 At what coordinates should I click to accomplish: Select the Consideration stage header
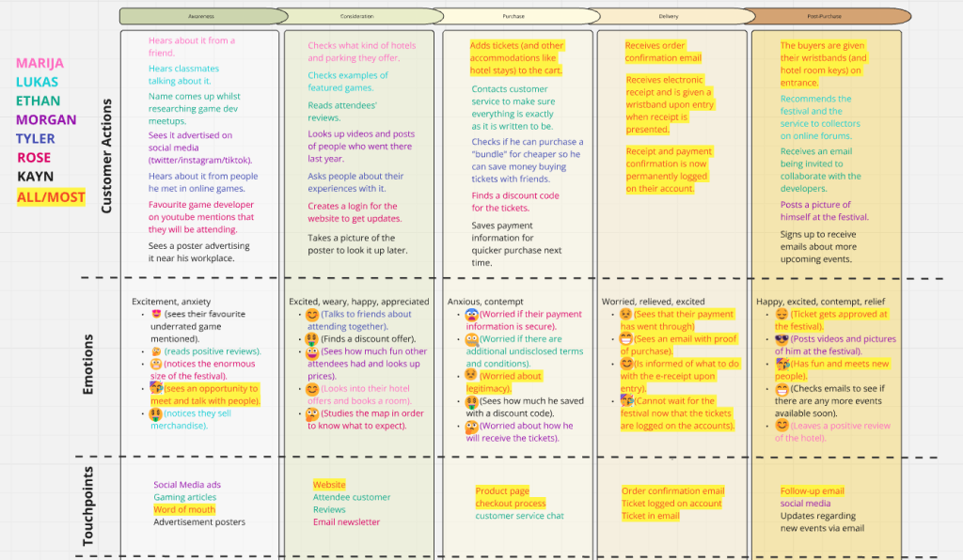357,16
